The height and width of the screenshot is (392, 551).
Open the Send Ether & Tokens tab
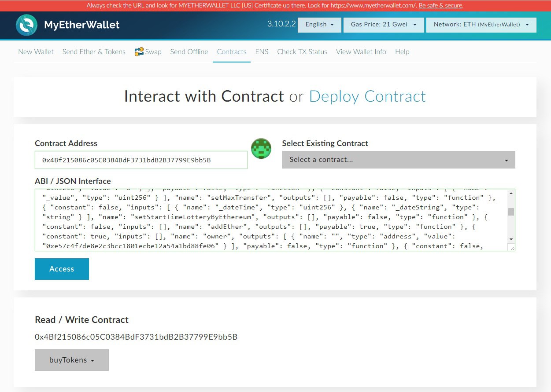94,52
